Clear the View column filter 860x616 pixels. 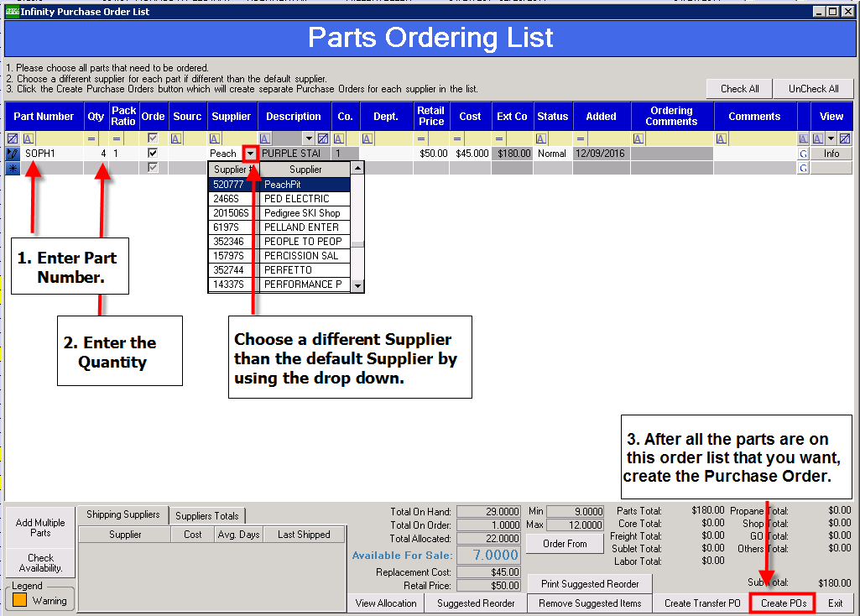click(x=845, y=138)
